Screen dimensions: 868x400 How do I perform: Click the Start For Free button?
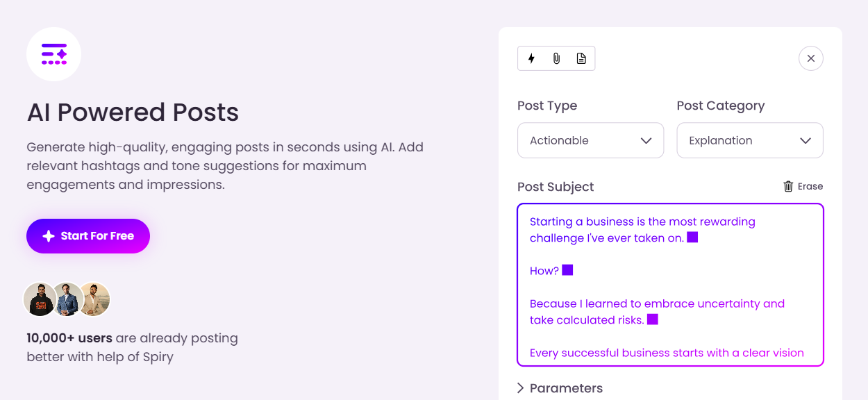(87, 236)
